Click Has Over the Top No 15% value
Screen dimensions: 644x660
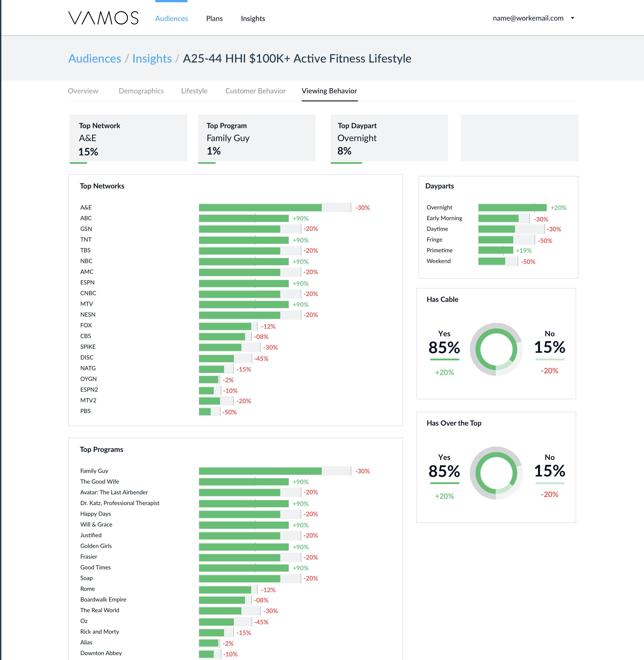[550, 471]
